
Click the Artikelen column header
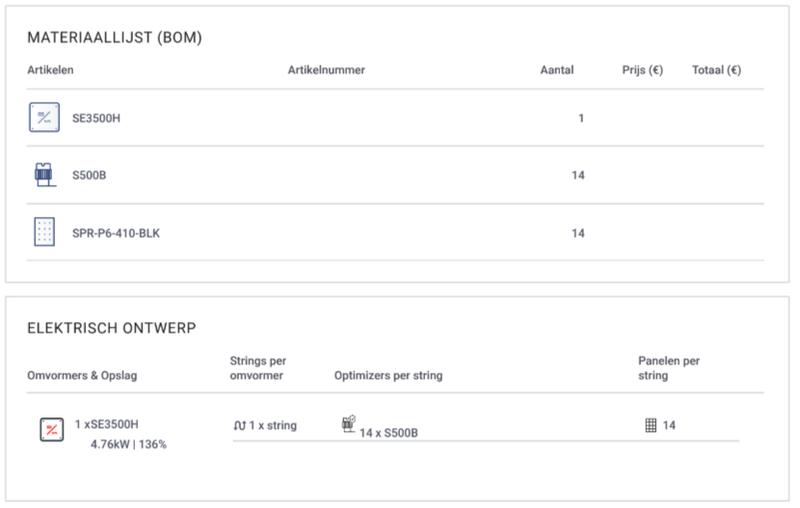coord(50,70)
